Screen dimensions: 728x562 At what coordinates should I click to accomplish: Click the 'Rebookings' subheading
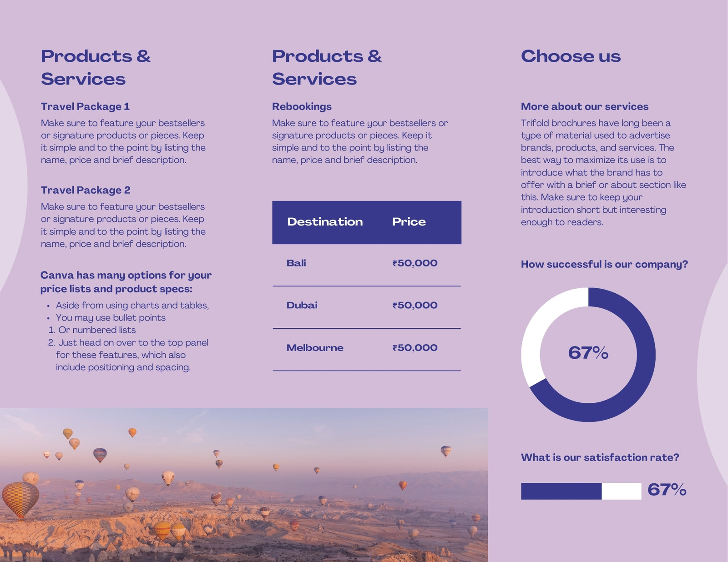point(302,106)
